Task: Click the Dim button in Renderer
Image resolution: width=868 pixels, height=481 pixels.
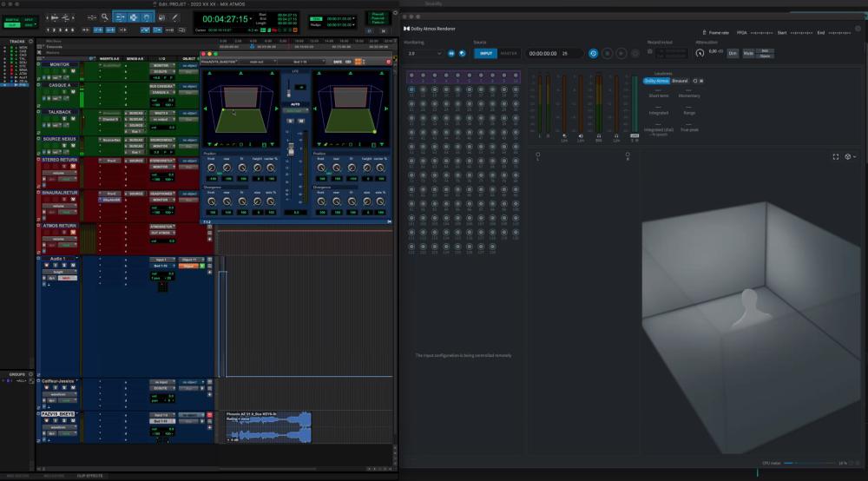Action: coord(733,53)
